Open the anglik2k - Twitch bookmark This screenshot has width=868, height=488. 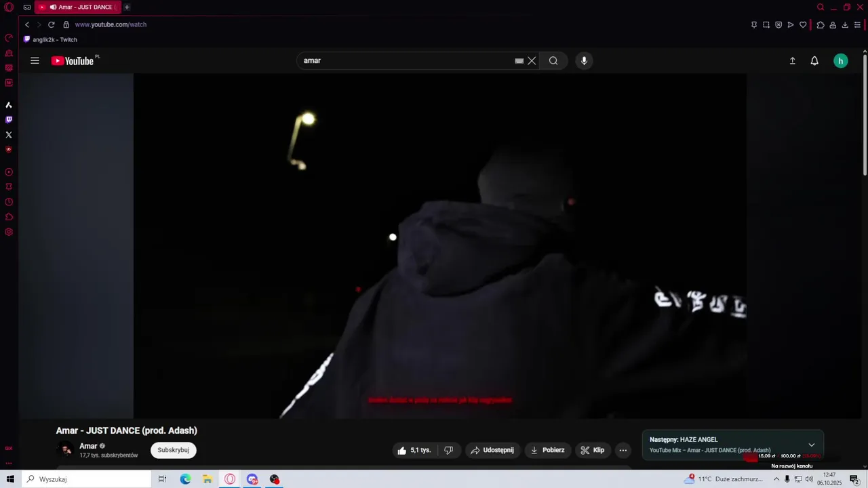pyautogui.click(x=50, y=39)
